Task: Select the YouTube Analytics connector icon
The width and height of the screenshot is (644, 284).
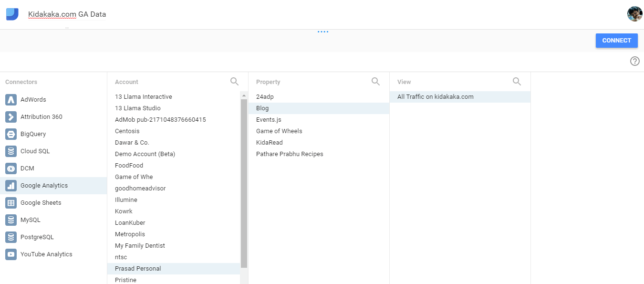Action: [11, 254]
